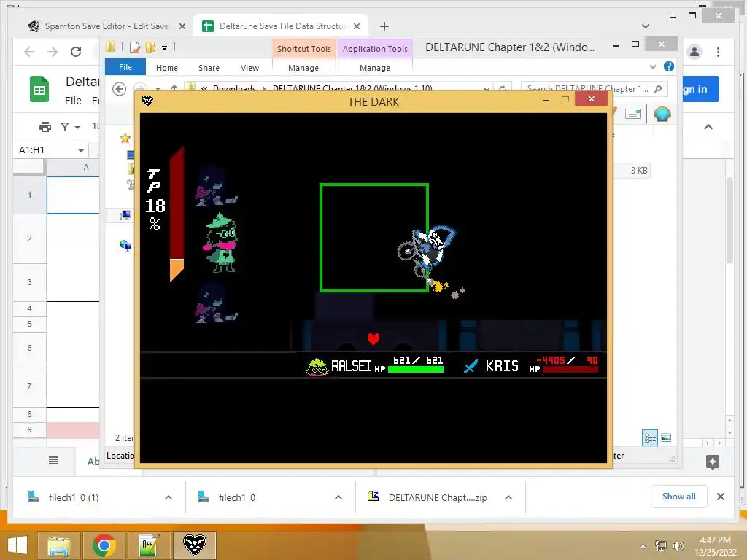Select Manage under Shortcut Tools
This screenshot has height=560, width=747.
pos(303,68)
